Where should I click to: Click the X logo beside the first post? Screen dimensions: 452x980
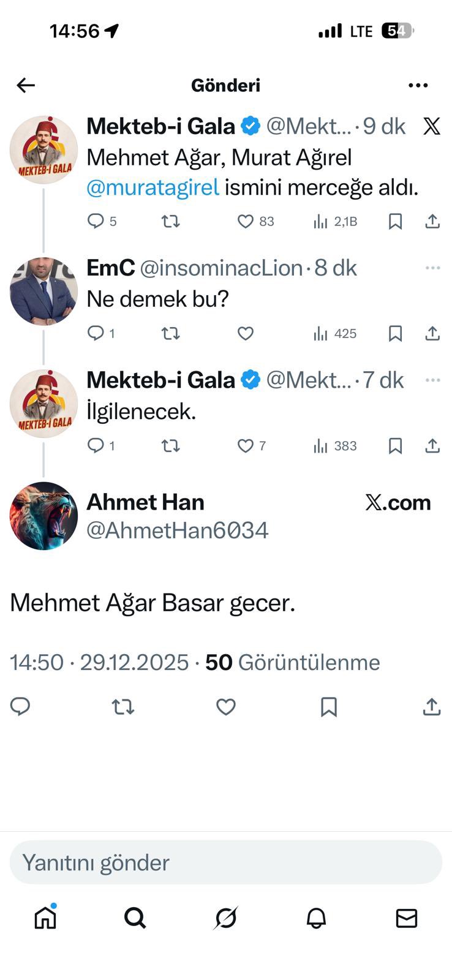tap(432, 126)
